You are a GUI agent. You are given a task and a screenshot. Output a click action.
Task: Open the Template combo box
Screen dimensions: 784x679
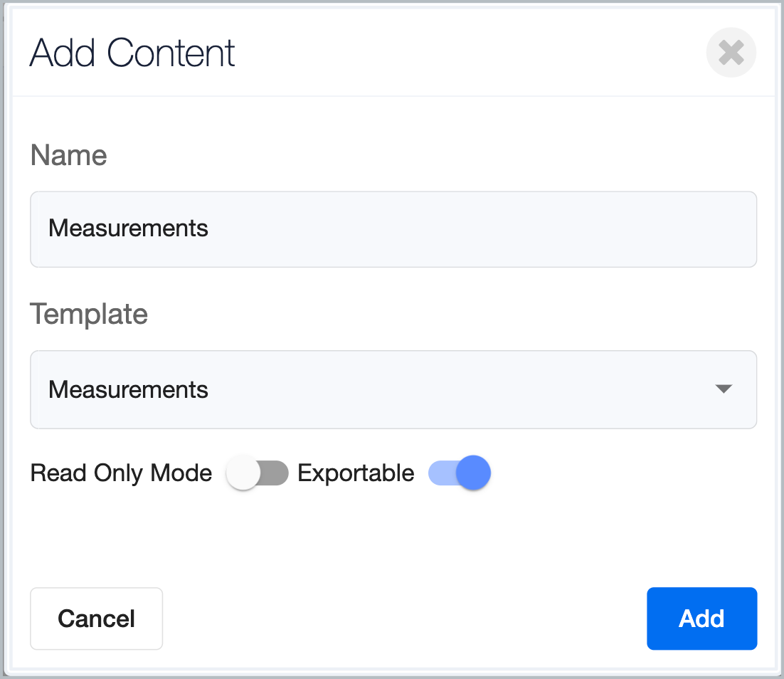click(393, 389)
